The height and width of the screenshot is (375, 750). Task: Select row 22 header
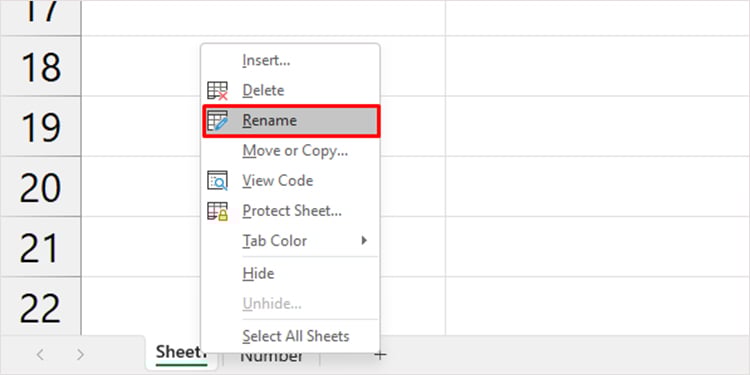[41, 306]
